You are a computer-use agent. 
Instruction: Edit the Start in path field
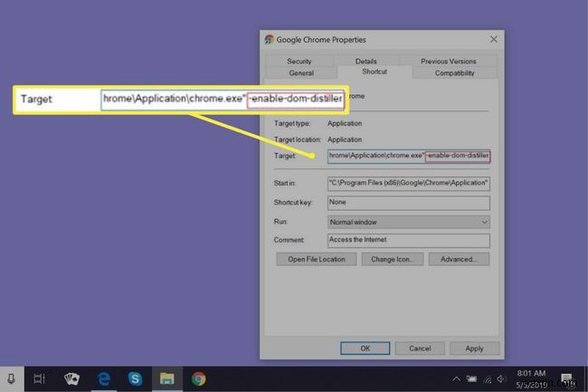[409, 183]
